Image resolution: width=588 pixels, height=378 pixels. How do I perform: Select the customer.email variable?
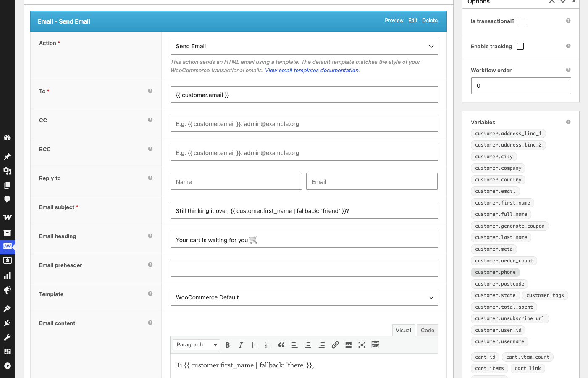point(495,191)
